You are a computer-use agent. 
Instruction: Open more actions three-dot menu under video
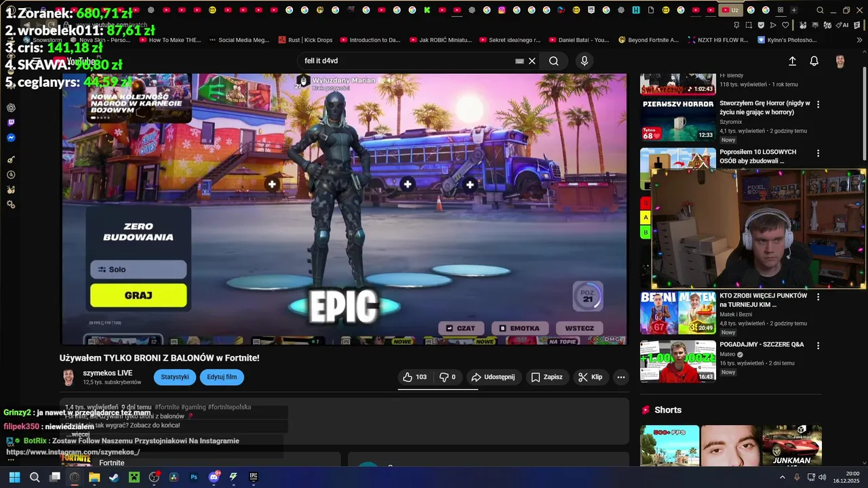pos(620,377)
